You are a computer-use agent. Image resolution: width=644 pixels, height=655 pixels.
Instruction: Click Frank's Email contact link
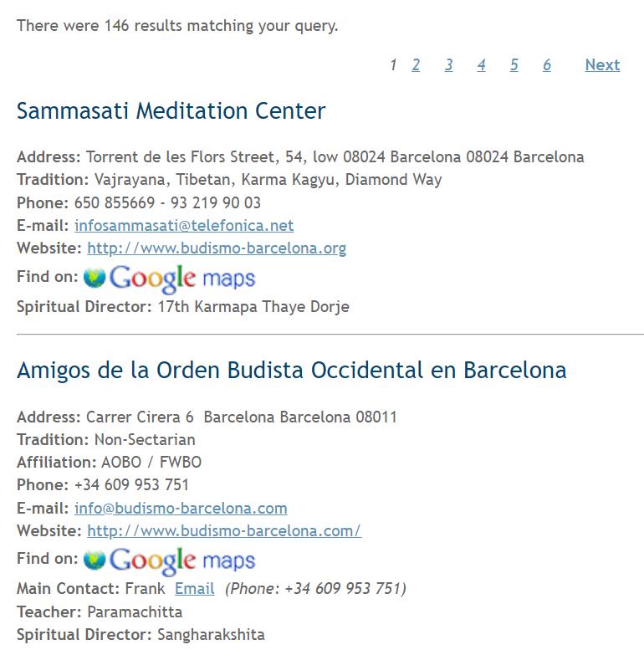[x=194, y=589]
